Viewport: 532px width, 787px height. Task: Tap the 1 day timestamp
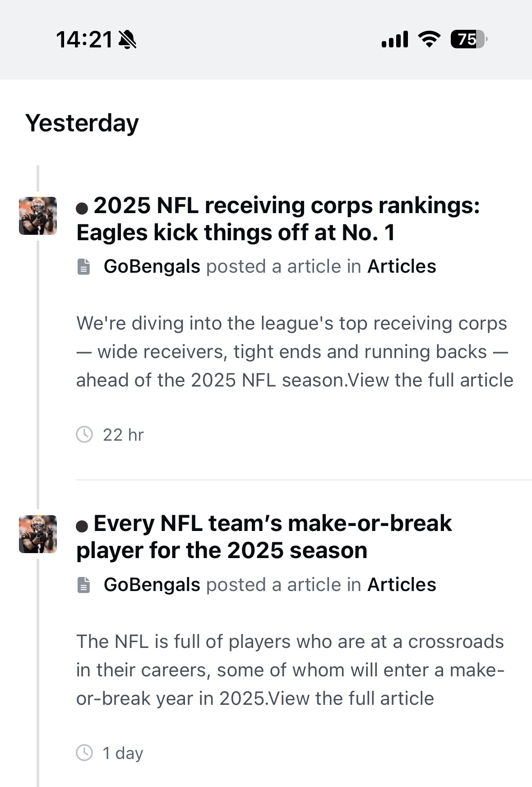click(123, 753)
